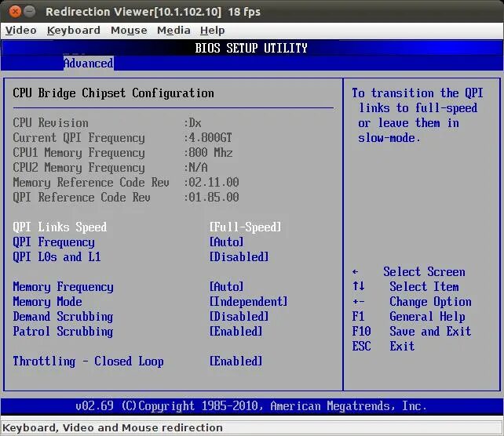Click the American Megatrends copyright line
The image size is (504, 436).
pos(251,406)
